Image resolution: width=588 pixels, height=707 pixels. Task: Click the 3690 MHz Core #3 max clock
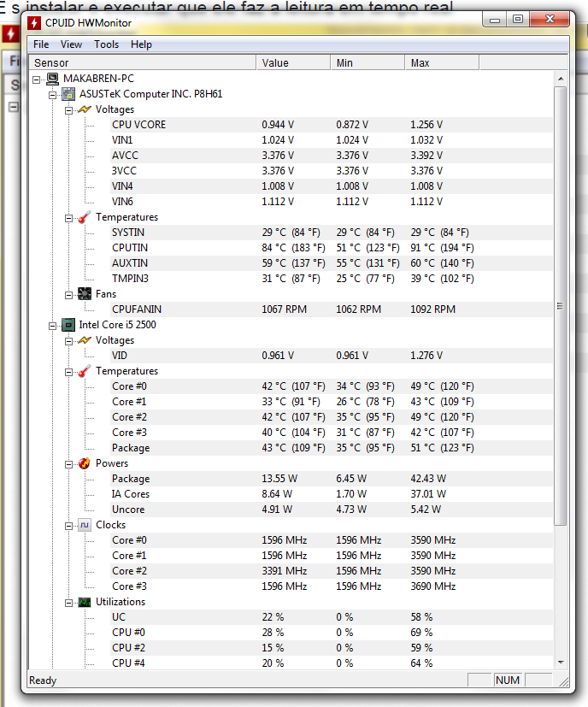433,586
